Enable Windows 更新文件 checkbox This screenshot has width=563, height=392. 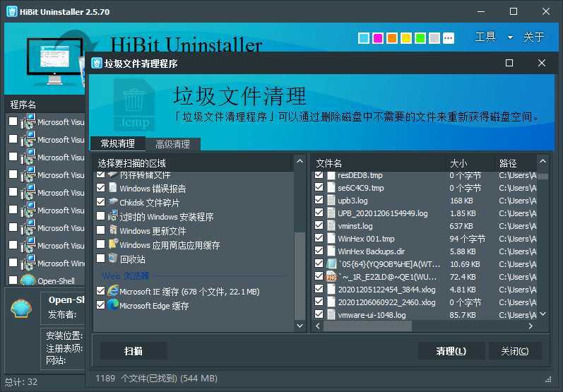coord(101,230)
